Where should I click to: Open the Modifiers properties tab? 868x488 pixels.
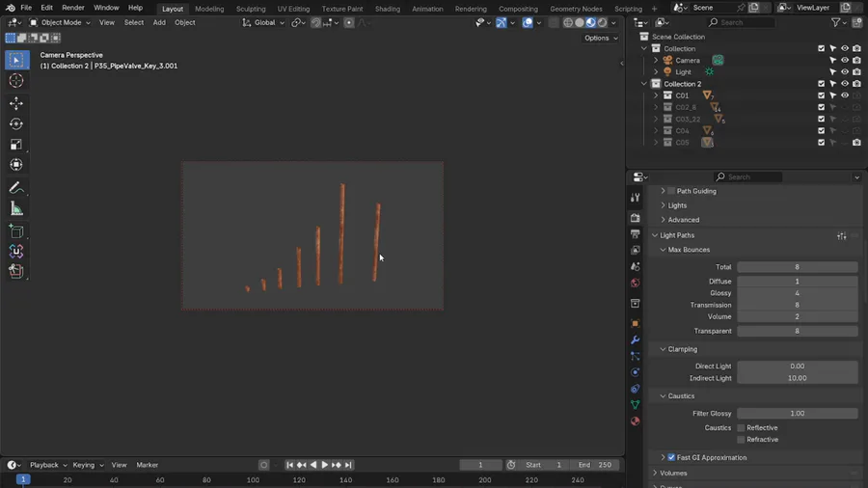click(x=635, y=339)
